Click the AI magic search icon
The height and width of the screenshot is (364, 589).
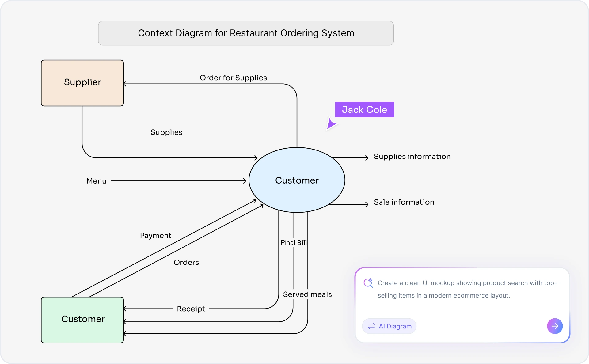tap(368, 283)
